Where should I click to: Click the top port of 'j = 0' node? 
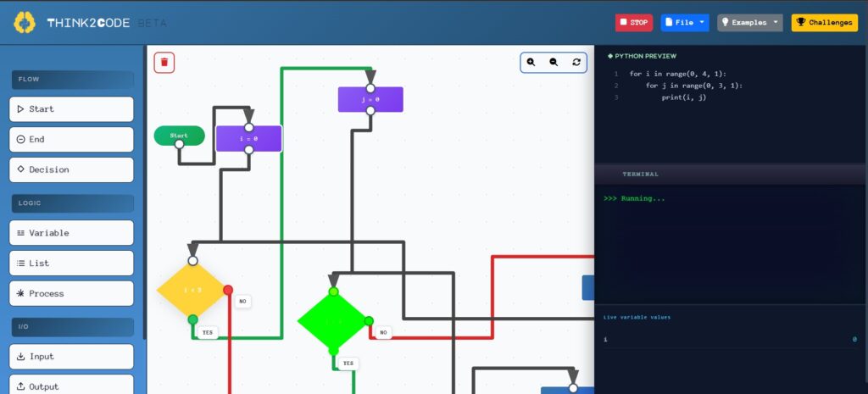pos(370,88)
